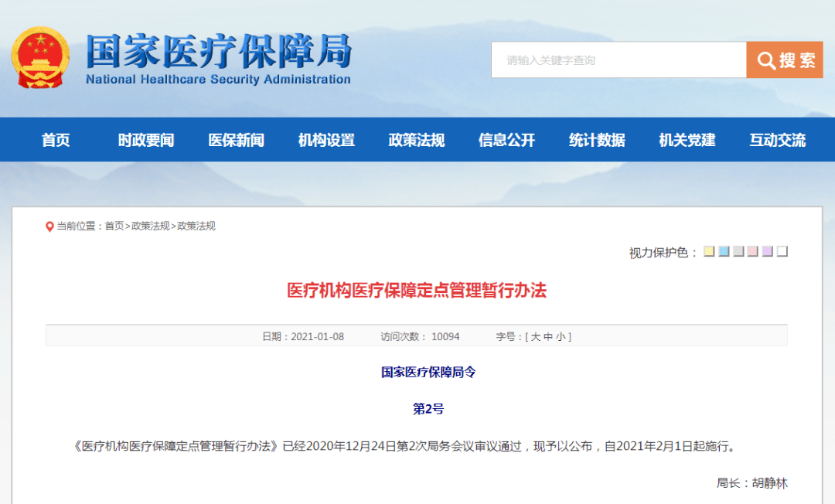835x504 pixels.
Task: Click the 国家医疗保障局 site title
Action: tap(219, 51)
